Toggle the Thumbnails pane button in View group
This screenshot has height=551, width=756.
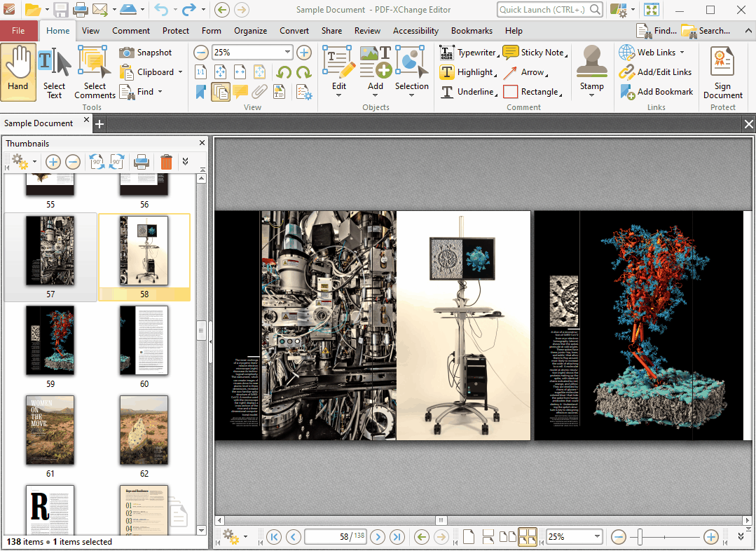pos(221,92)
